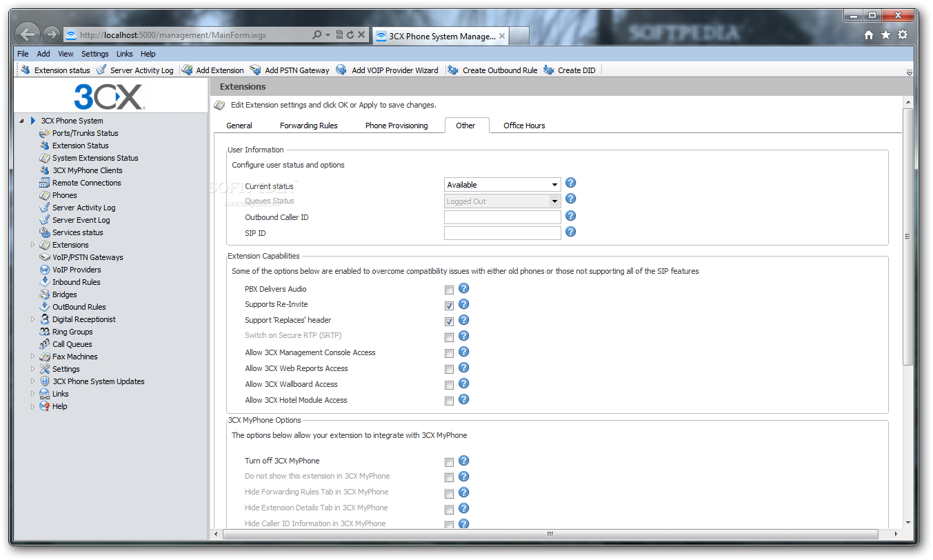Select 3CX MyPhone Clients tree node
The height and width of the screenshot is (560, 933).
point(88,170)
